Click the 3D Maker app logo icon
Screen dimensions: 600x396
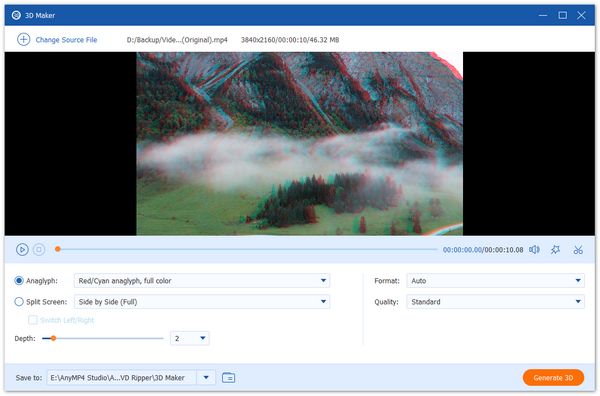[16, 15]
